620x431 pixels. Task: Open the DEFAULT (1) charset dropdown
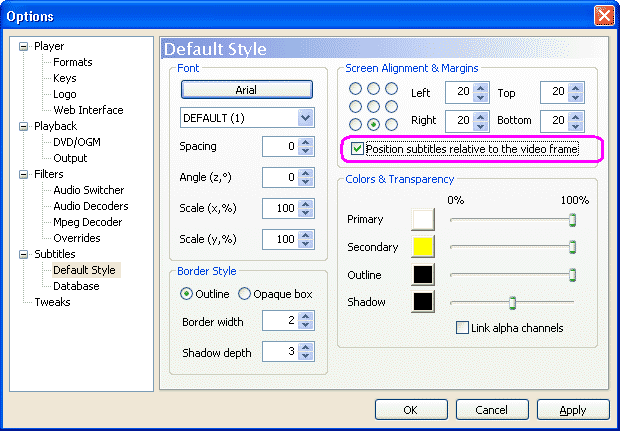306,117
